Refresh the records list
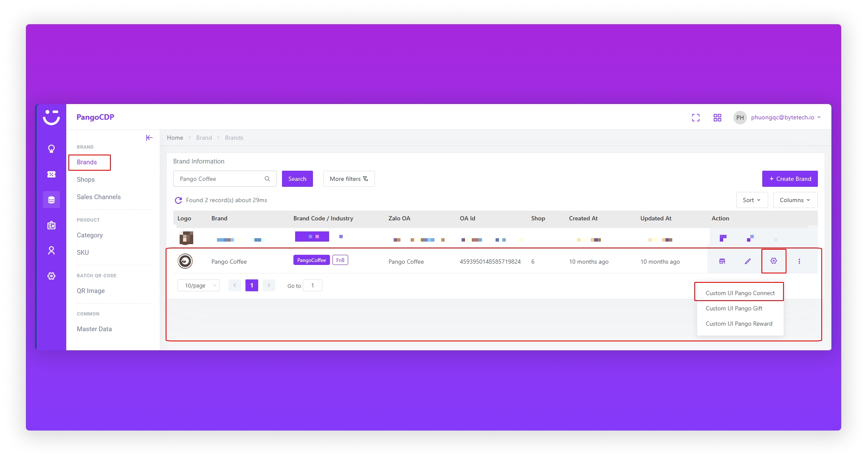This screenshot has width=868, height=459. pos(178,200)
